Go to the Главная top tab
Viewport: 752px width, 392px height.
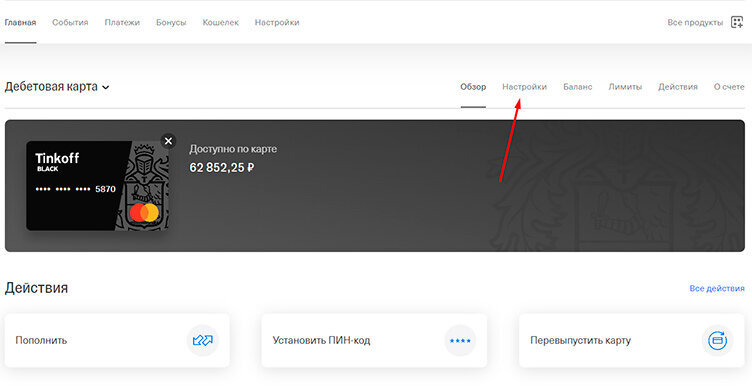coord(21,23)
